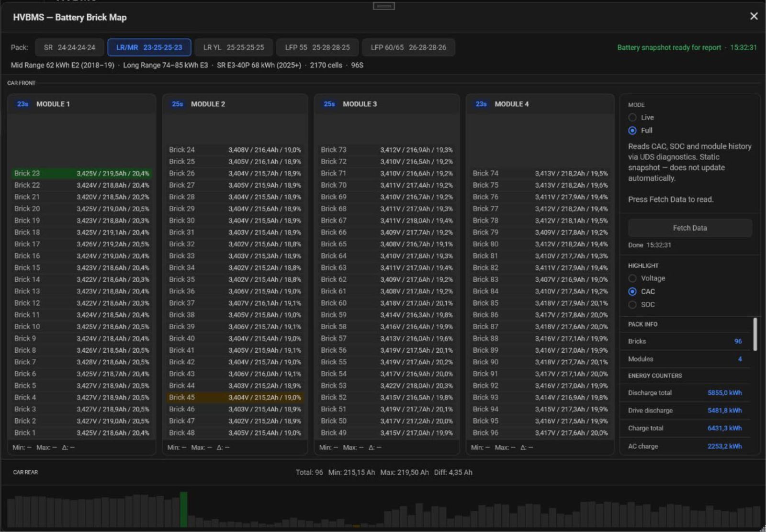Click Charge total value 6431,3 kWh

pos(724,428)
